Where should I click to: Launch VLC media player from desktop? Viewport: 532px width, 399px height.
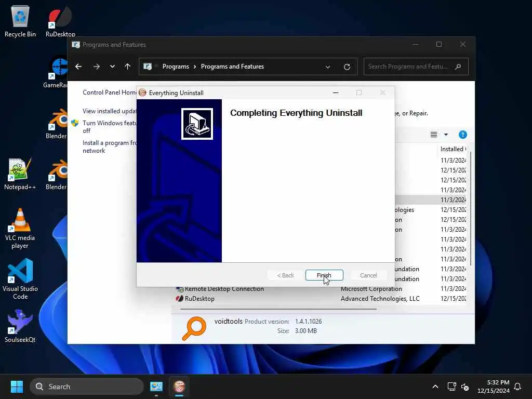pyautogui.click(x=20, y=229)
